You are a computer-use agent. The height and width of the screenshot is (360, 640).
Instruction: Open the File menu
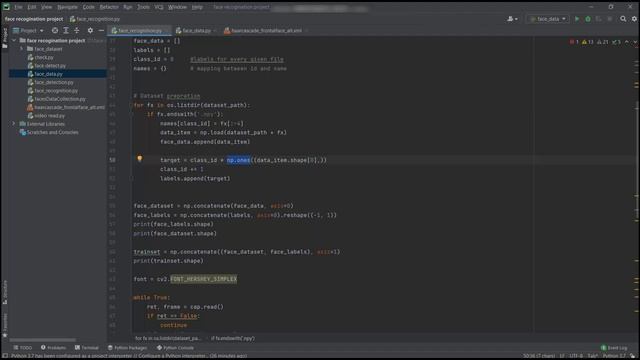[x=18, y=7]
